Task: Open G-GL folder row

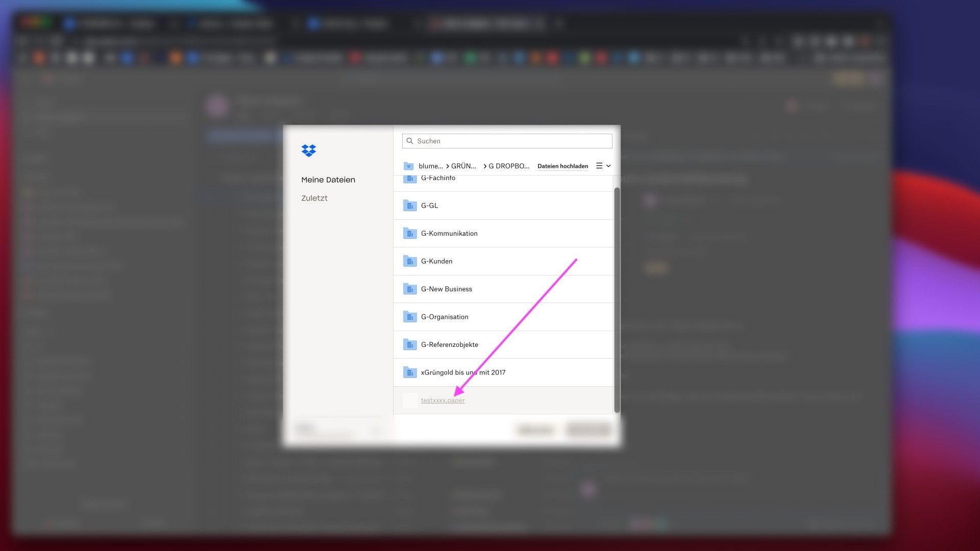Action: (503, 206)
